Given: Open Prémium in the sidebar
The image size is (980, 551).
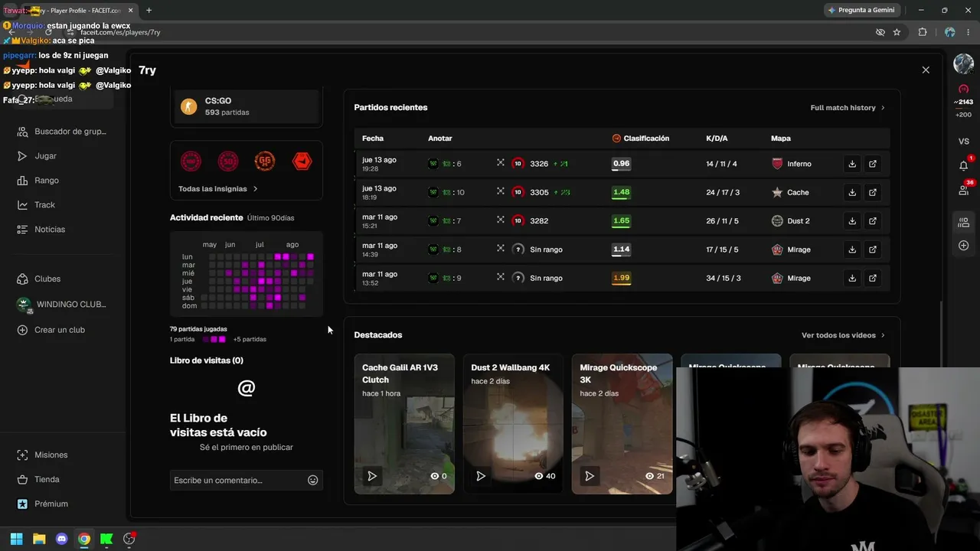Looking at the screenshot, I should (61, 504).
